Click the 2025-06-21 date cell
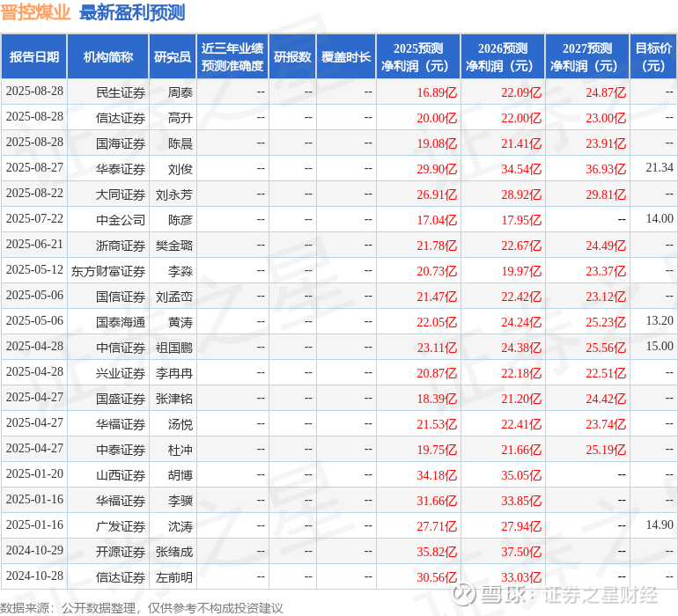The width and height of the screenshot is (678, 616). 34,244
